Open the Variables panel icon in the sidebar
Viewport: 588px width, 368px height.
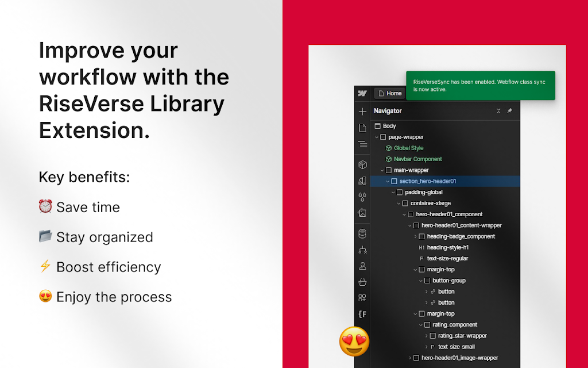tap(362, 181)
